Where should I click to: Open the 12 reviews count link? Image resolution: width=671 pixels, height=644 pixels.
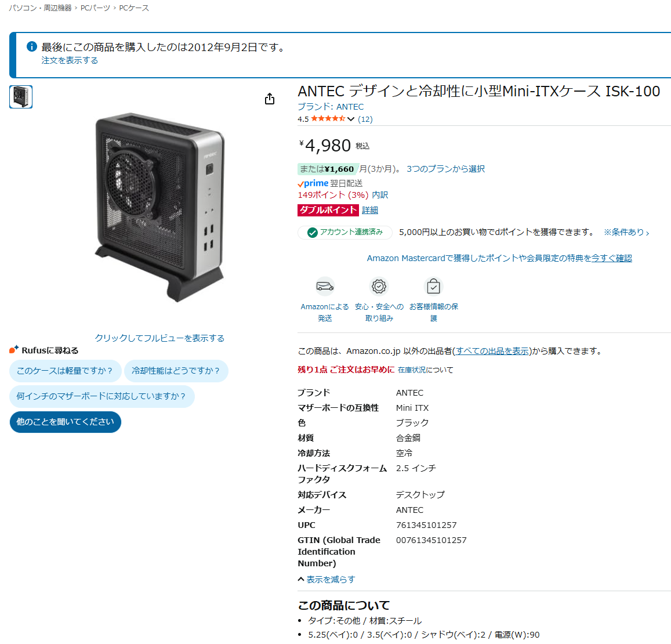(x=365, y=119)
